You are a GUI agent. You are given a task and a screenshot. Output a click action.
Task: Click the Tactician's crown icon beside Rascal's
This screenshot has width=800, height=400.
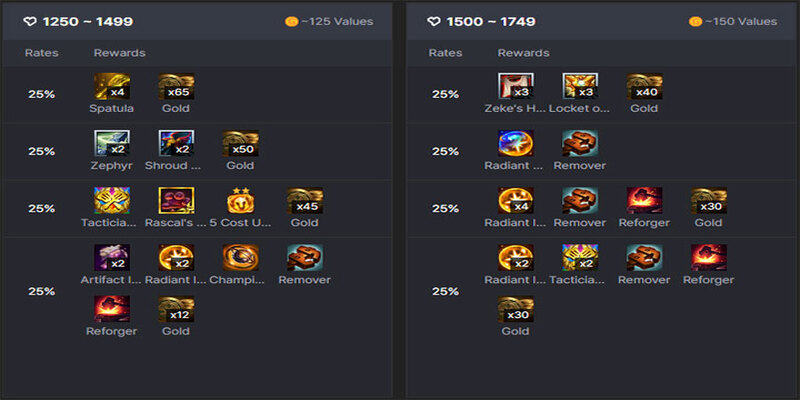(112, 201)
